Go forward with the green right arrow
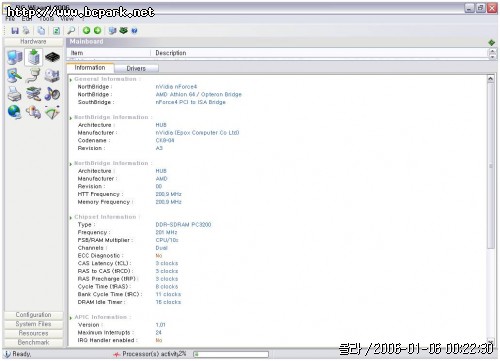This screenshot has width=500, height=361. [97, 31]
